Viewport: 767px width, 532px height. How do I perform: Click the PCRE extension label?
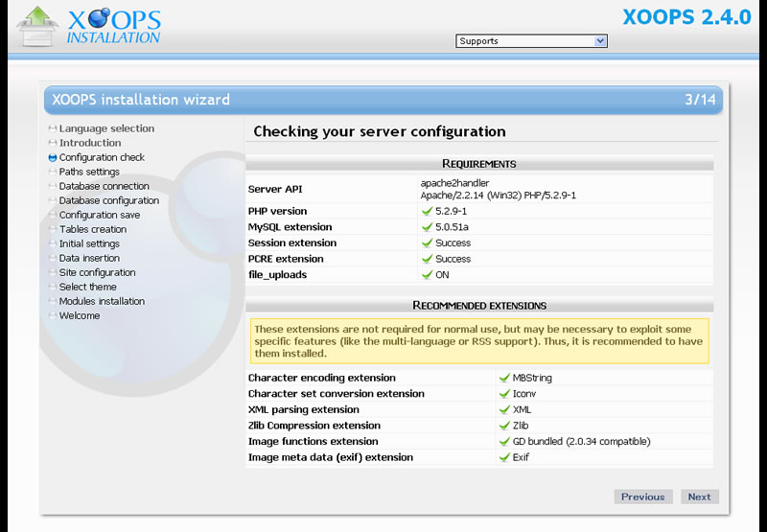[x=286, y=259]
